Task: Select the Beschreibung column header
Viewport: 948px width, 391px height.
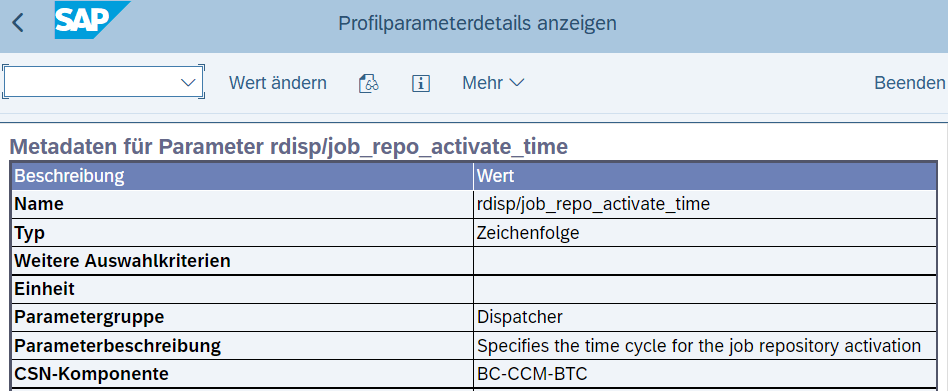Action: click(x=242, y=176)
